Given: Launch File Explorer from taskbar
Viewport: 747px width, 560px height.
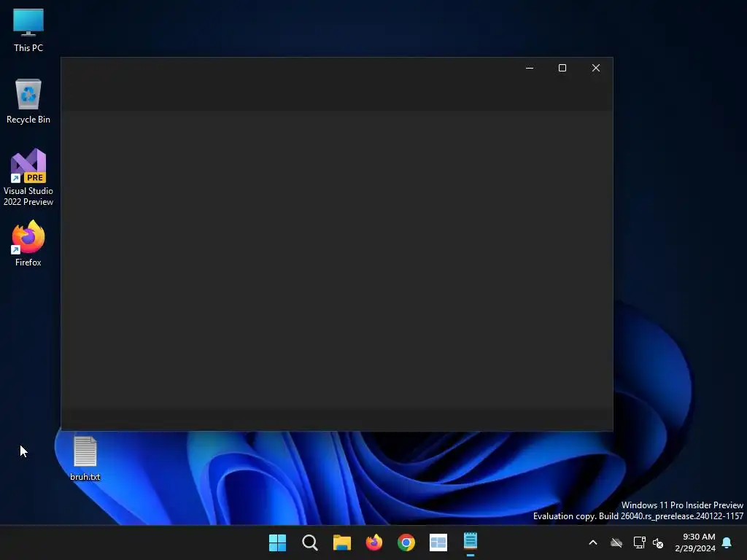Looking at the screenshot, I should point(342,542).
